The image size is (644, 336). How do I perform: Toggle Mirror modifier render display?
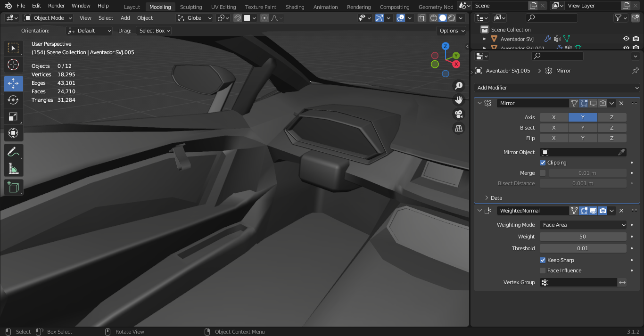pos(603,103)
